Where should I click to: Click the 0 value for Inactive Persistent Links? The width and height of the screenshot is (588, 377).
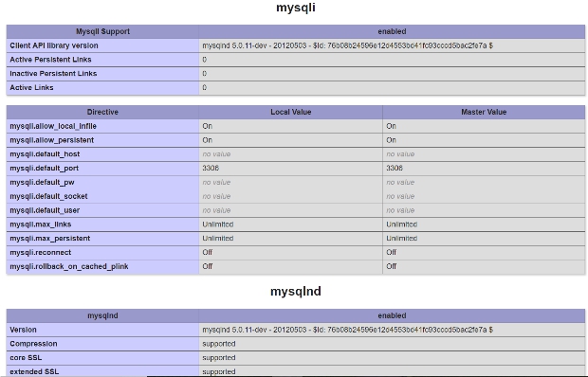pos(204,74)
